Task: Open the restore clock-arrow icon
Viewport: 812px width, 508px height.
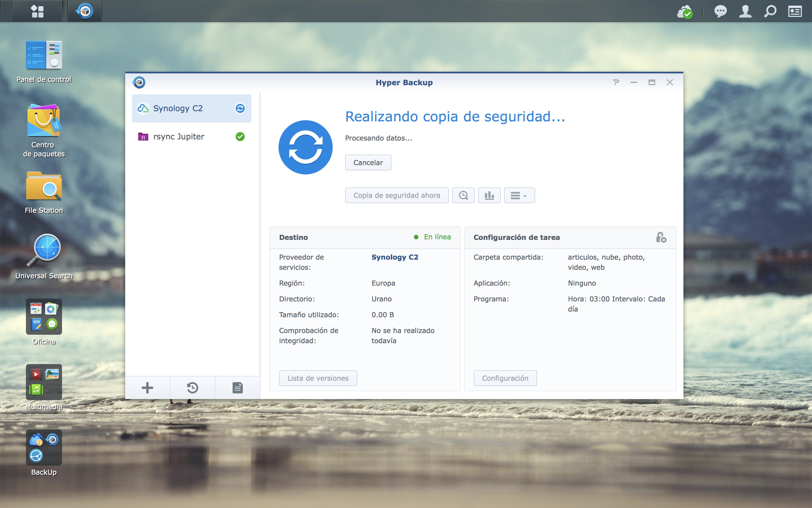Action: 192,388
